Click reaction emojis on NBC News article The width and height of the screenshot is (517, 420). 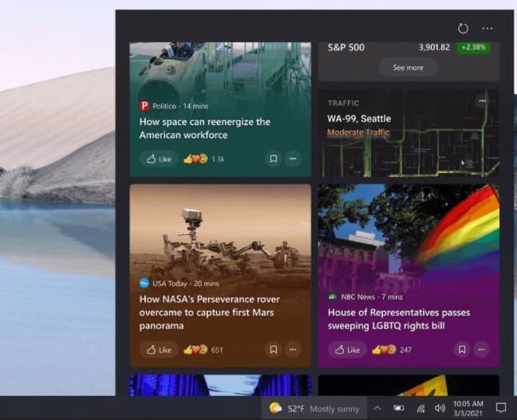[x=384, y=350]
